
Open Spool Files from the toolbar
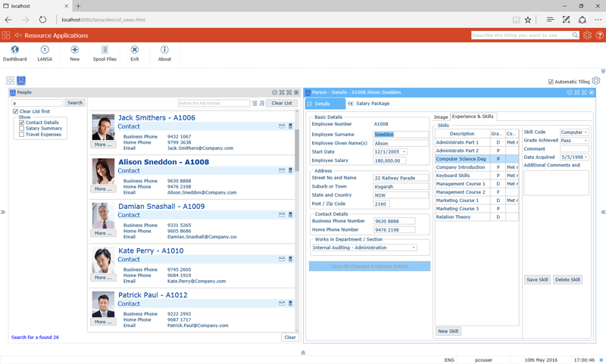pyautogui.click(x=105, y=50)
